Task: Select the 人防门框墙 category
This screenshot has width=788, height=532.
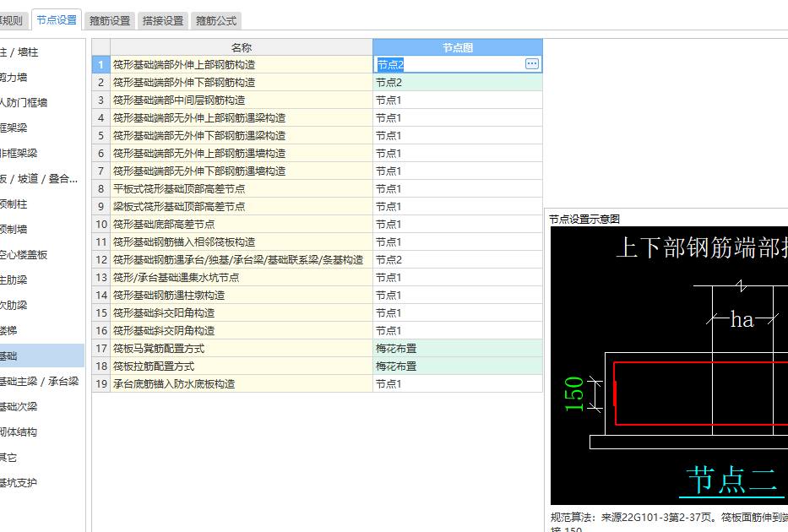Action: [41, 102]
